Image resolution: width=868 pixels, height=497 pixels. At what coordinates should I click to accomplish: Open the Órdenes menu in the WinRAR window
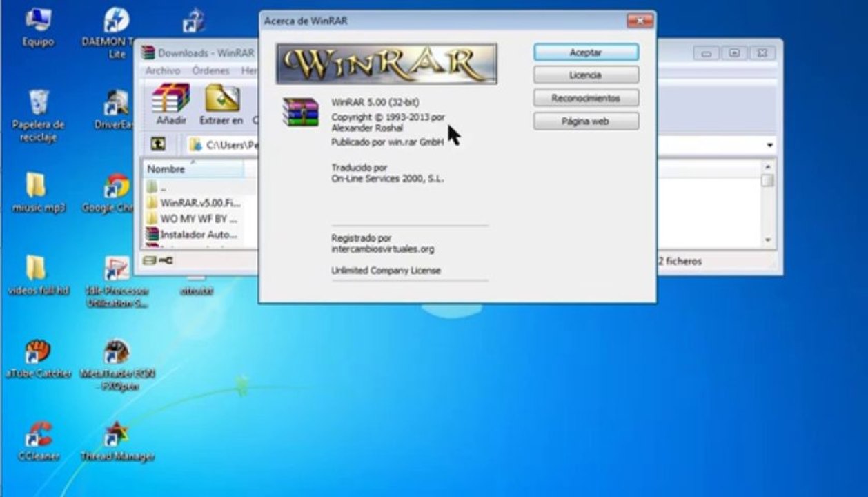coord(211,70)
